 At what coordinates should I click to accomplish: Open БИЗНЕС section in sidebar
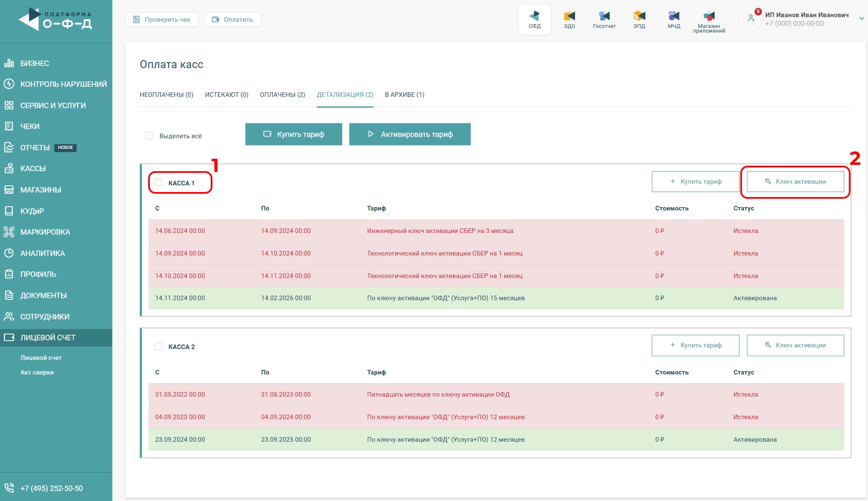point(56,63)
